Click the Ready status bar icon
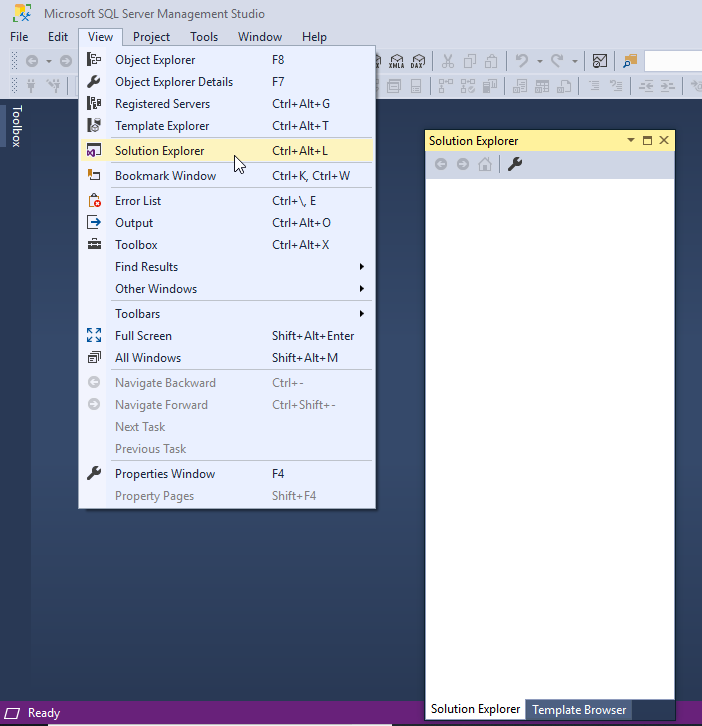The image size is (702, 726). coord(13,713)
